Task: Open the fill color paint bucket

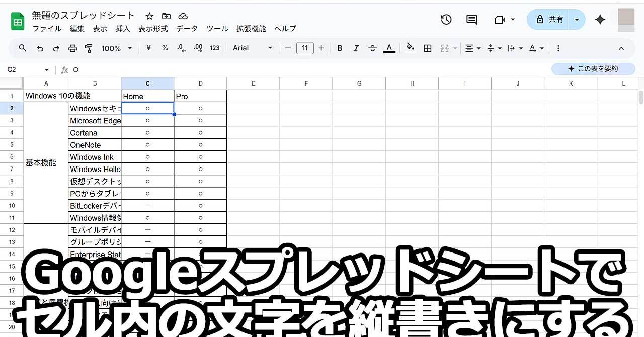Action: 410,48
